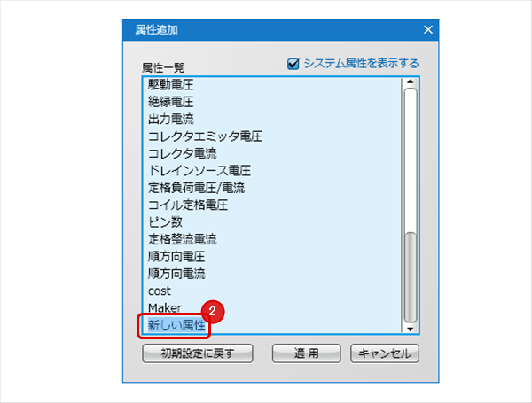This screenshot has width=532, height=403.
Task: Close the 属性追加 dialog
Action: pos(428,30)
